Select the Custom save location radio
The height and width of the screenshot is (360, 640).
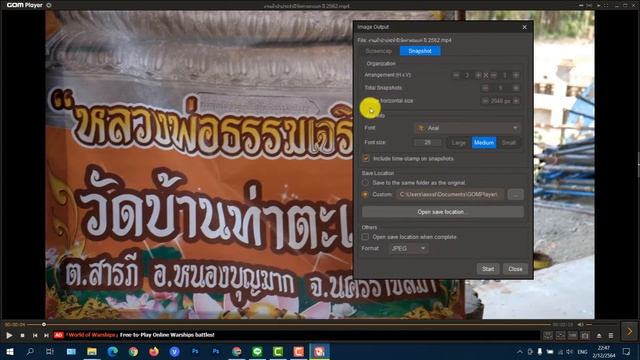(365, 194)
